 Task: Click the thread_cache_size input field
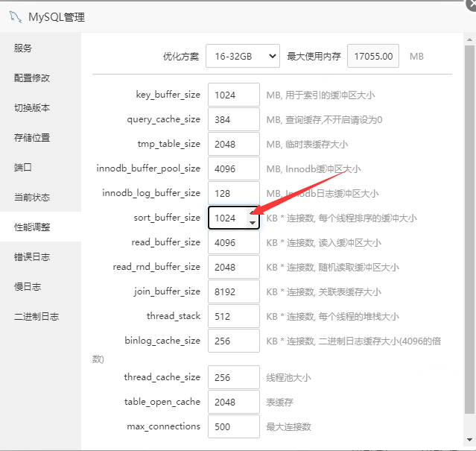click(233, 377)
